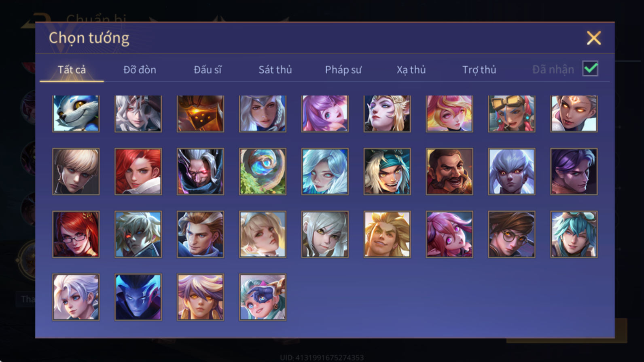
Task: Filter by Xạ thủ tab
Action: point(411,69)
